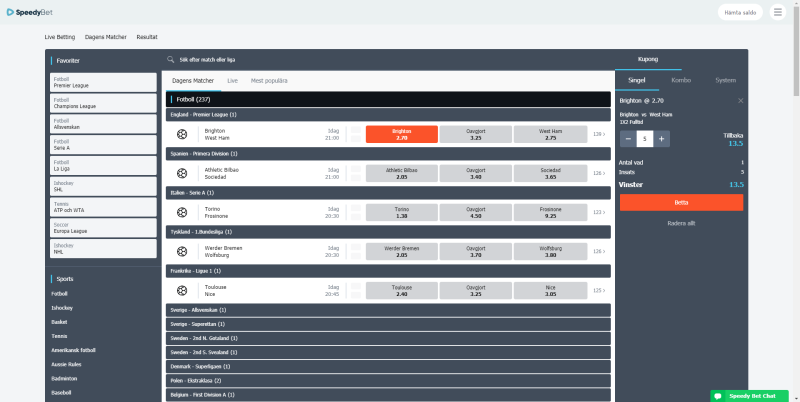This screenshot has width=800, height=402.
Task: Collapse England - Premier League group
Action: pos(388,115)
